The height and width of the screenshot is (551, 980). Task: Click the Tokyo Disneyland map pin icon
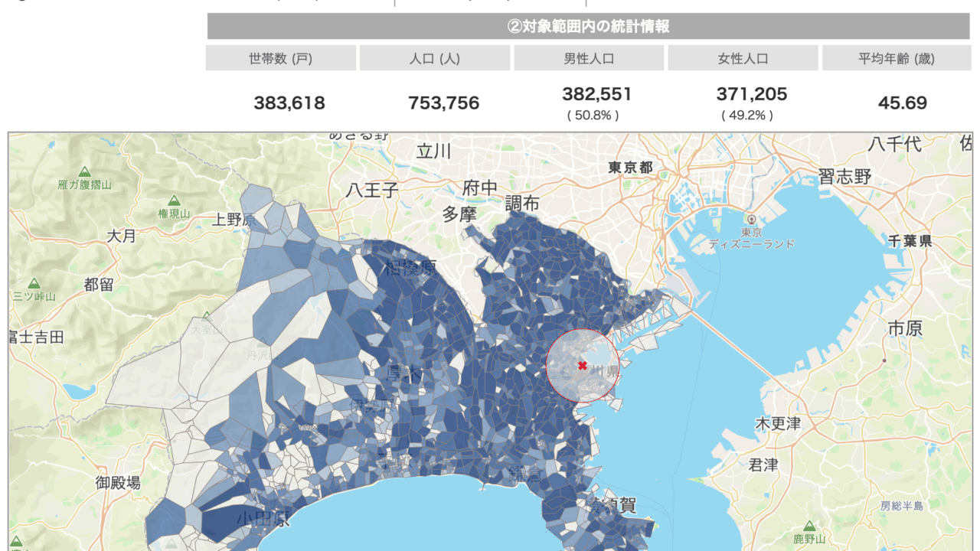pos(751,219)
